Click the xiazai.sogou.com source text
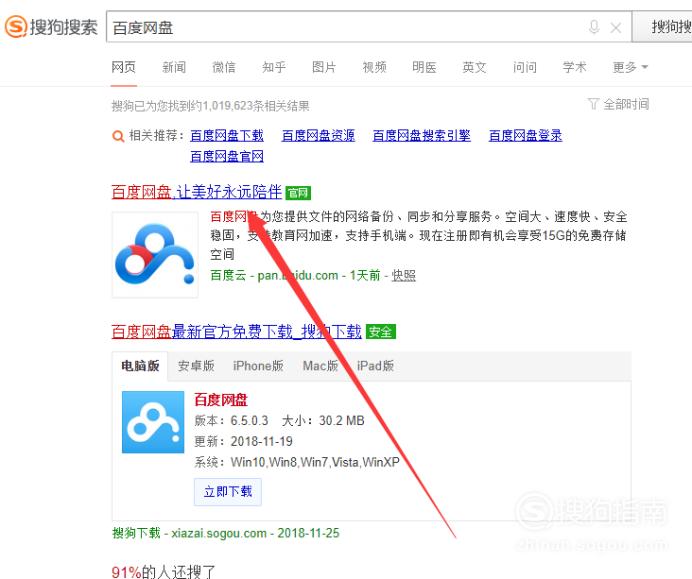 (219, 533)
